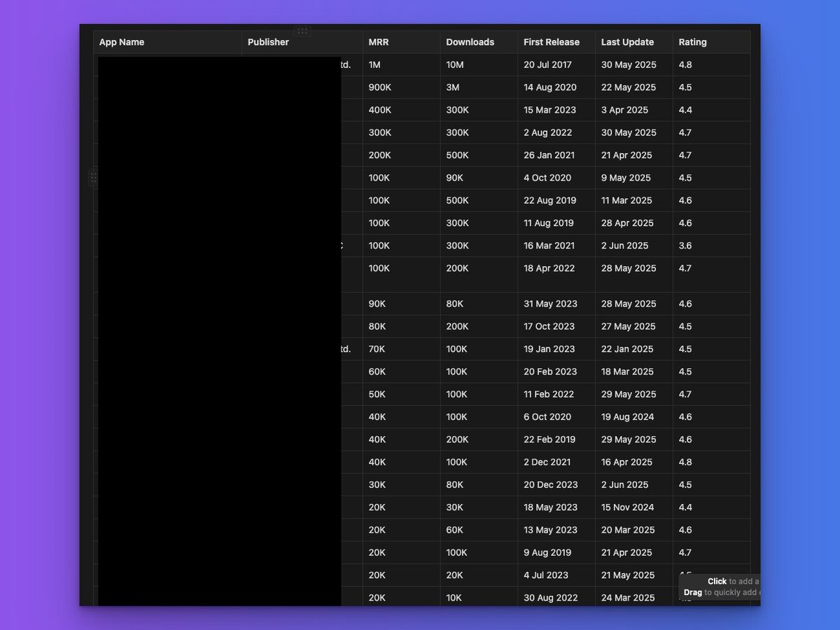Image resolution: width=840 pixels, height=630 pixels.
Task: Select the Last Update date 19 Aug 2024
Action: 628,416
